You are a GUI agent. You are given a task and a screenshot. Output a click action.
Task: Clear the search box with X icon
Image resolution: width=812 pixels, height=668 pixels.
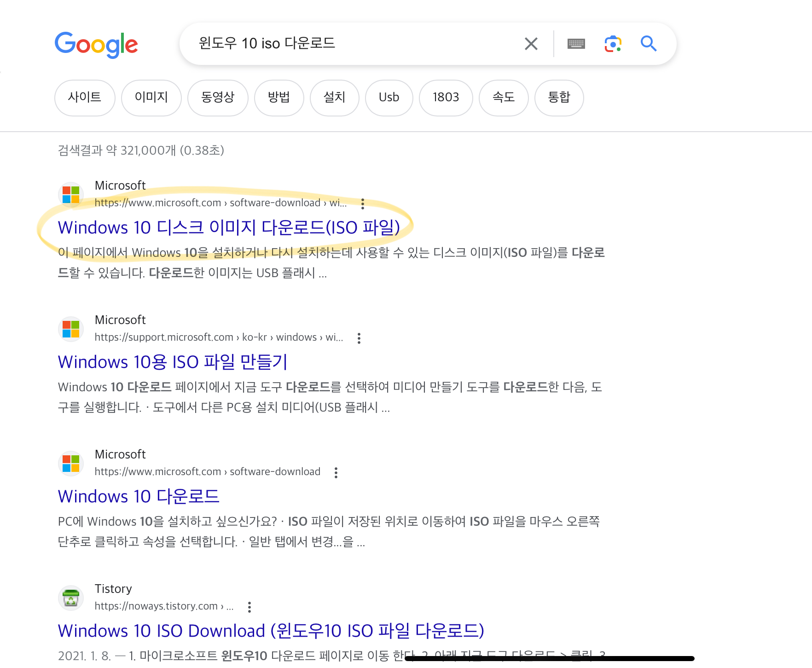[x=531, y=44]
